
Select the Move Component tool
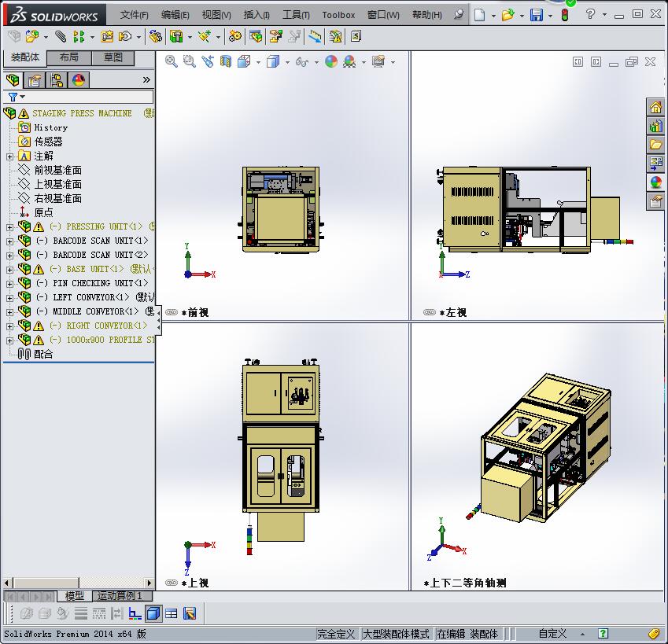[x=125, y=37]
